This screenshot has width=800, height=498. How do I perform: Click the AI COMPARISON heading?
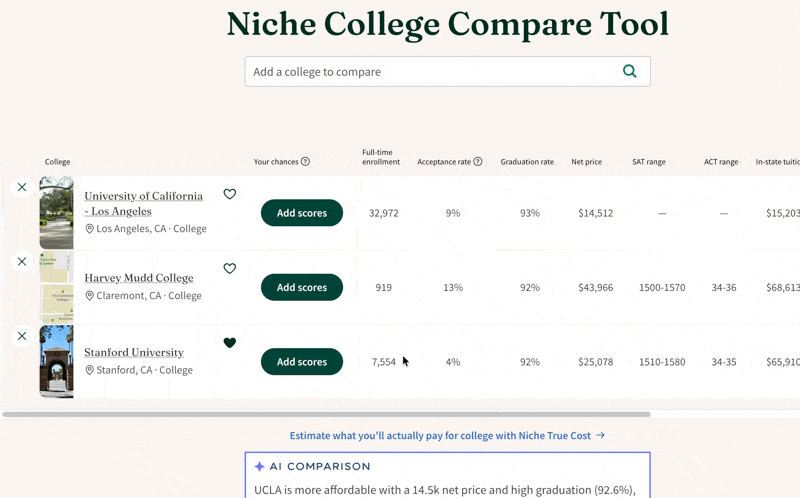tap(320, 466)
